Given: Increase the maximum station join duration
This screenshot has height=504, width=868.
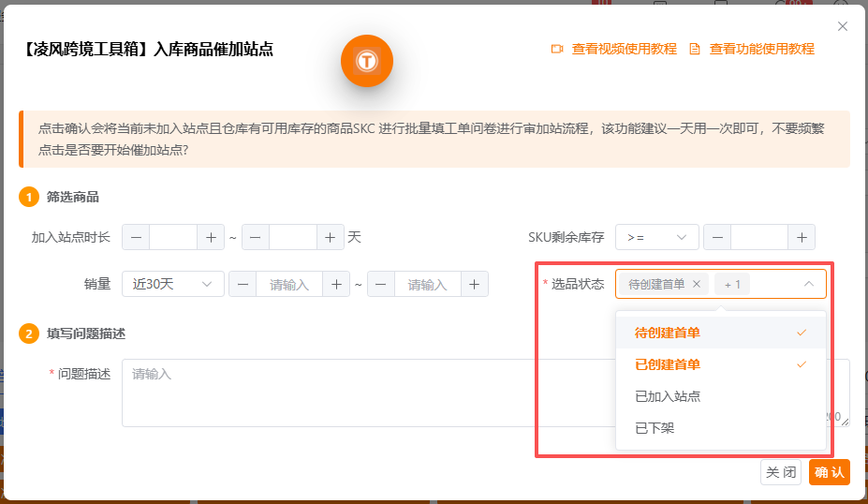Looking at the screenshot, I should click(x=331, y=238).
